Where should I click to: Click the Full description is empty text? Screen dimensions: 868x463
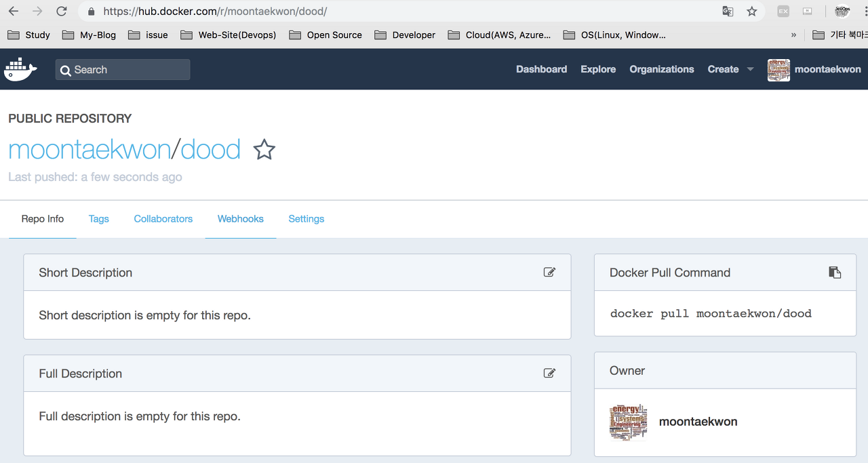pyautogui.click(x=140, y=416)
